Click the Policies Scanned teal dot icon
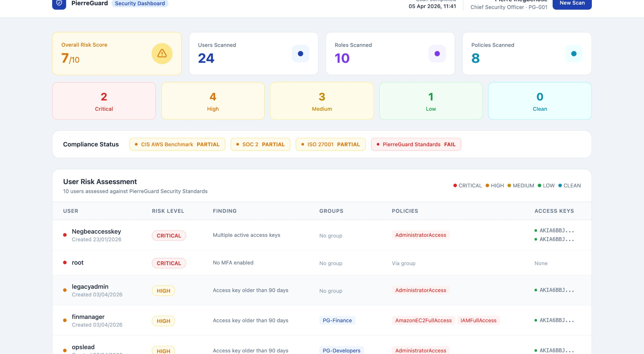 [573, 54]
